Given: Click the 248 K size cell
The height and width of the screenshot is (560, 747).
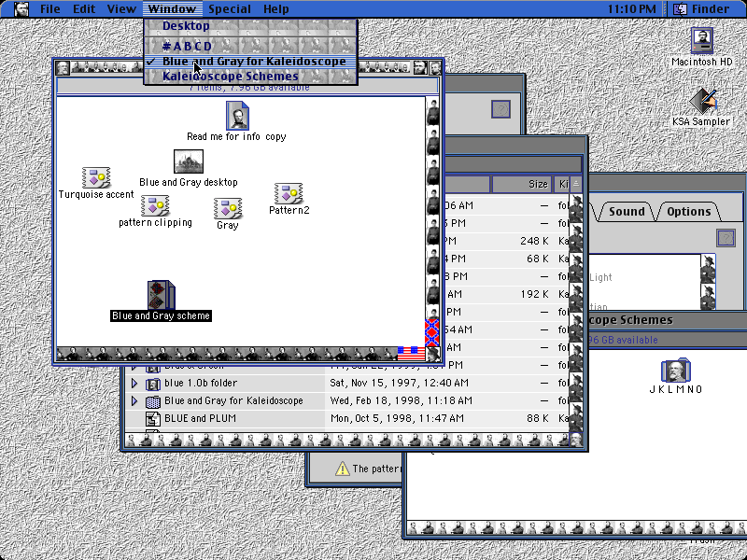Looking at the screenshot, I should (x=534, y=241).
